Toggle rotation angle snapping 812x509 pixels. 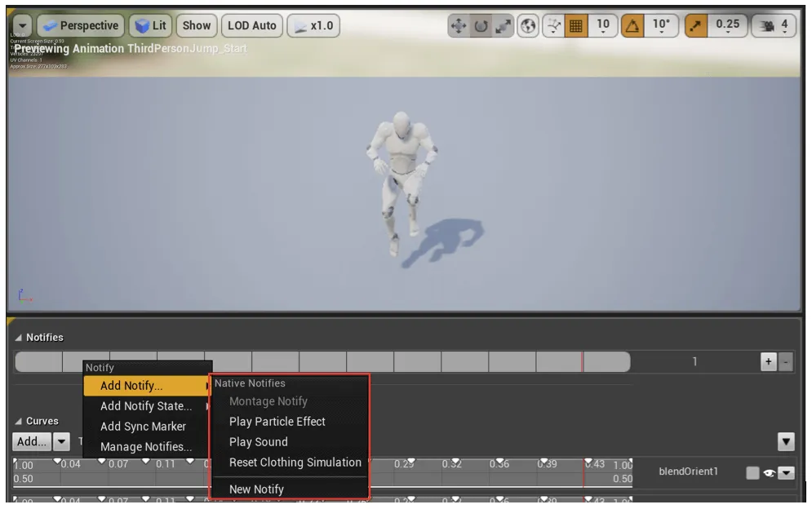(632, 25)
